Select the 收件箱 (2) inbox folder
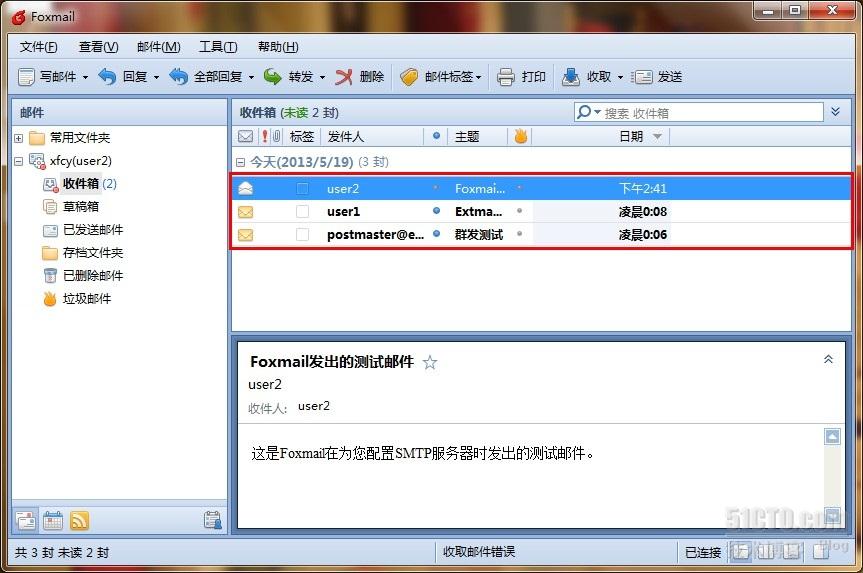Image resolution: width=863 pixels, height=573 pixels. [x=80, y=183]
